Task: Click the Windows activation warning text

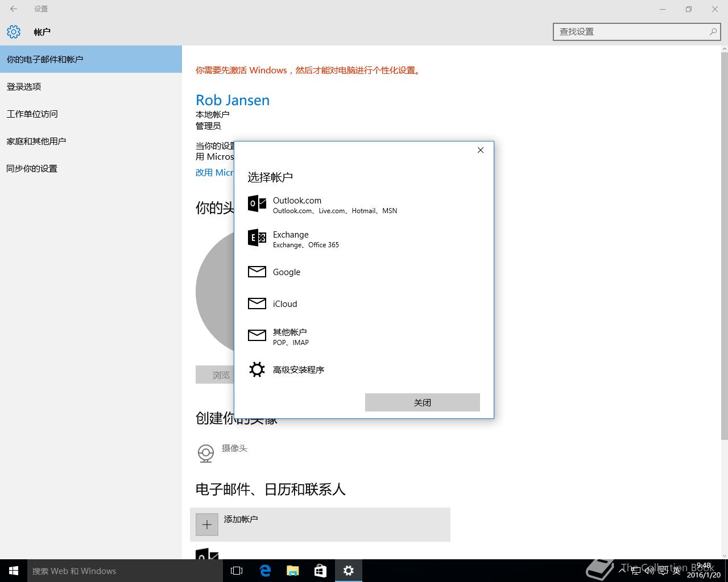Action: [309, 70]
